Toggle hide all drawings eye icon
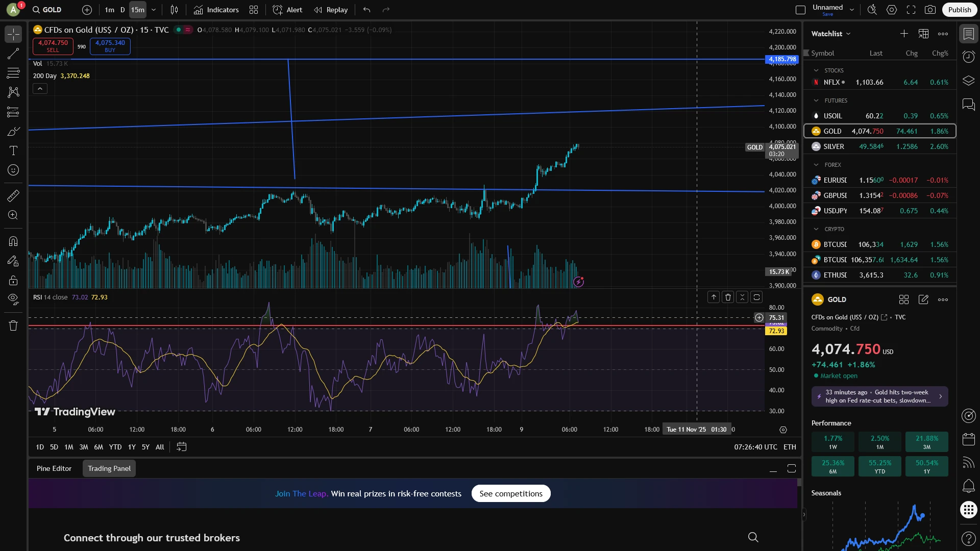This screenshot has height=551, width=980. tap(13, 298)
